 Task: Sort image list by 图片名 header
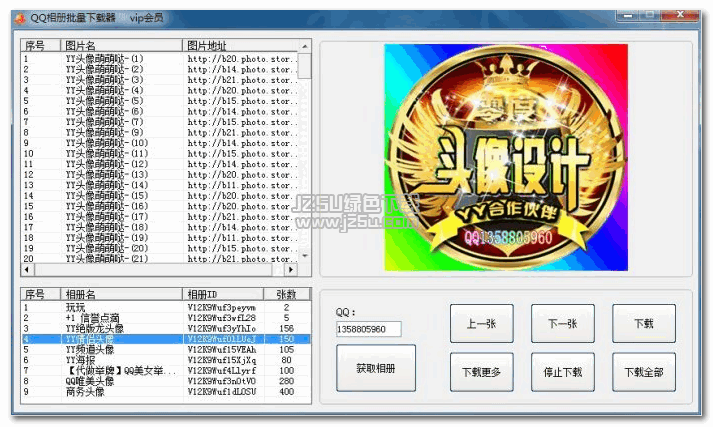tap(121, 45)
